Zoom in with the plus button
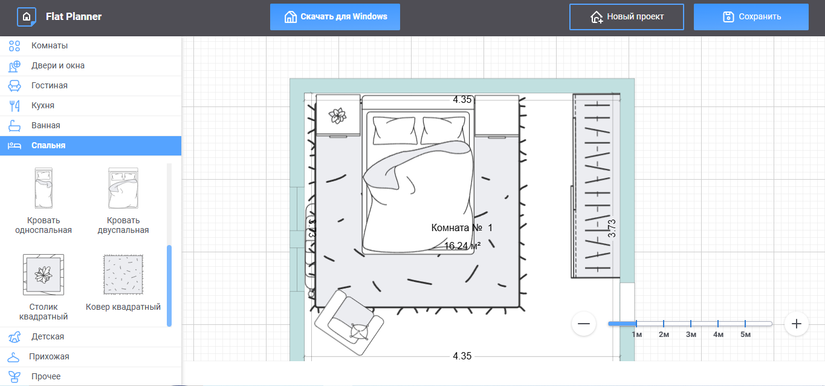 tap(796, 324)
